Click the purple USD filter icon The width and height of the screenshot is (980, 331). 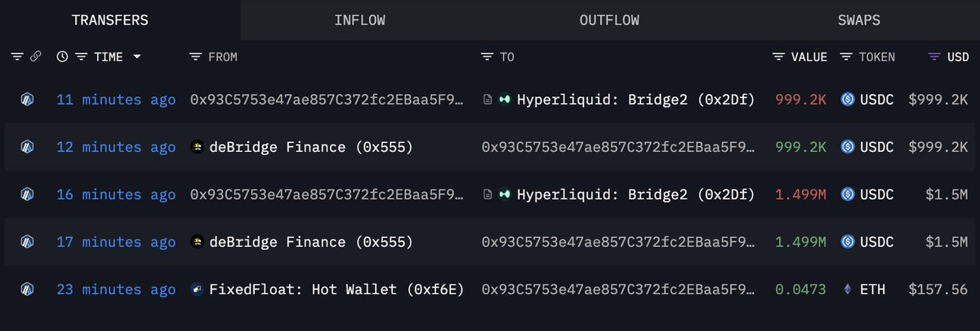934,57
